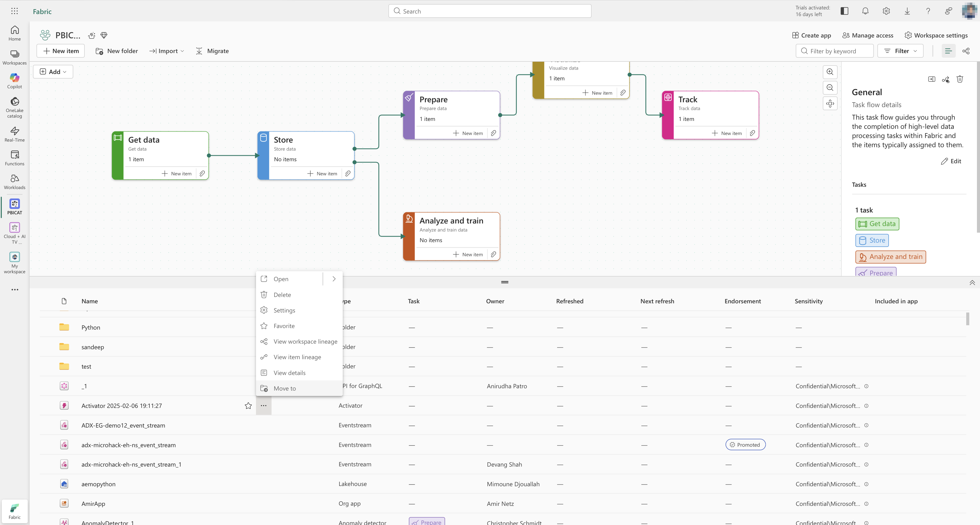Click the Search box at top
This screenshot has width=980, height=525.
(490, 11)
